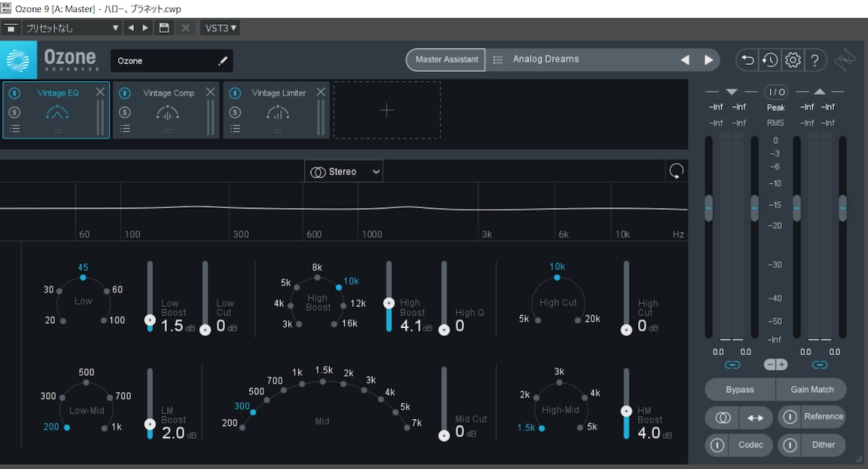Click the pencil icon to rename Ozone
The image size is (868, 469).
pyautogui.click(x=223, y=61)
